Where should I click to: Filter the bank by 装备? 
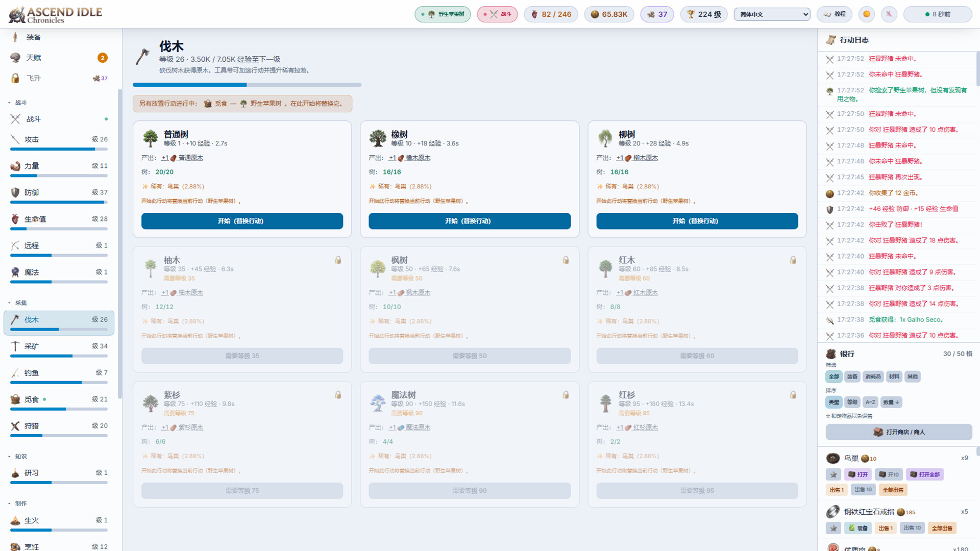852,377
